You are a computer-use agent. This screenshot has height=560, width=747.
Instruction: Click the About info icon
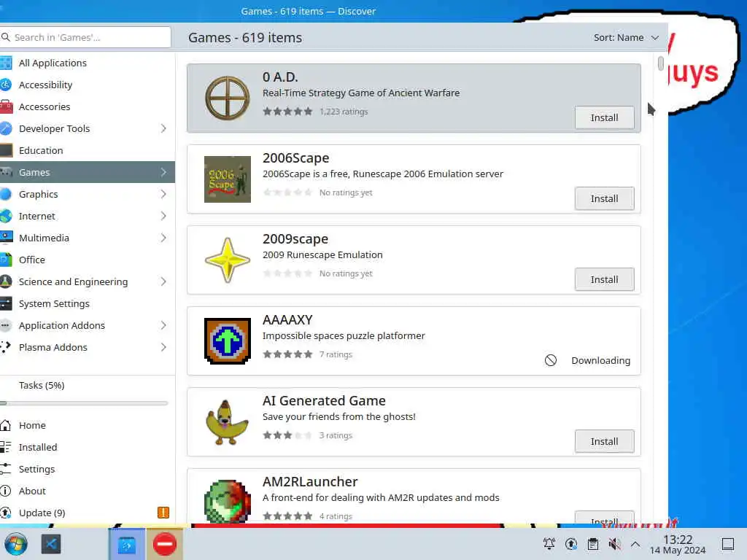click(5, 491)
